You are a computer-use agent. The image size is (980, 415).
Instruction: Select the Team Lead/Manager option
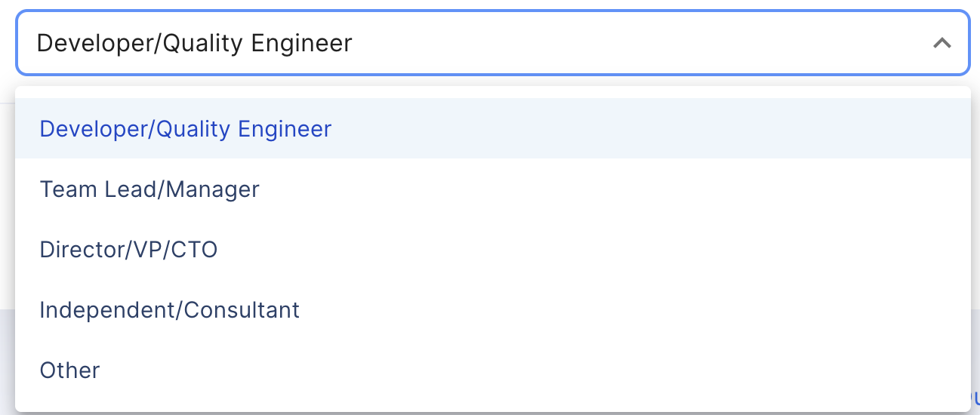[149, 189]
